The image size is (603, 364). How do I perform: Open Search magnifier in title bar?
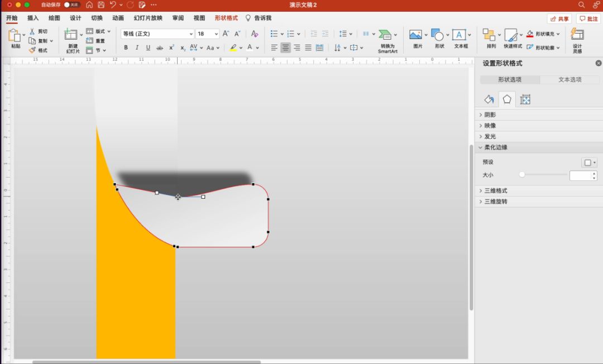(x=581, y=4)
